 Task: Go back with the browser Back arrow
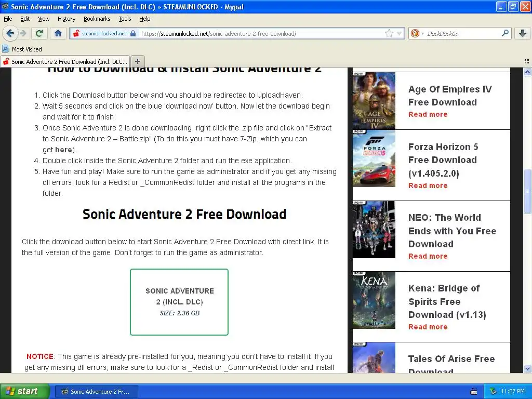tap(10, 33)
